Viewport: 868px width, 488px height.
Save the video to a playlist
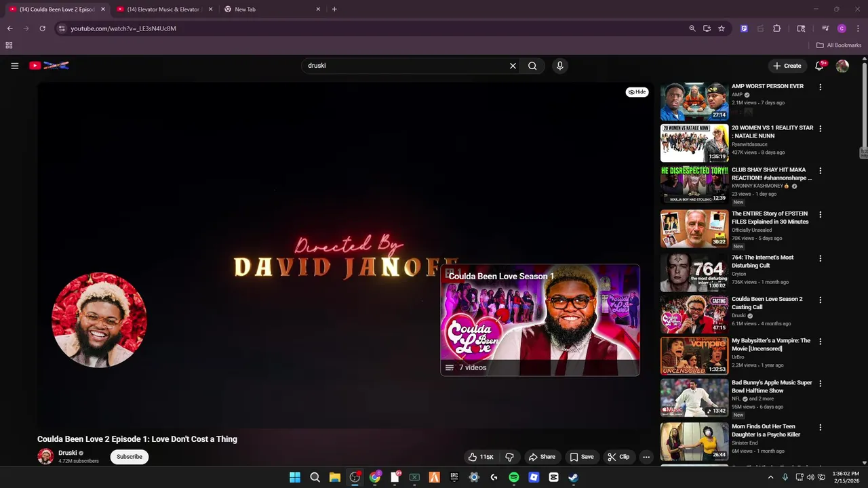click(582, 457)
